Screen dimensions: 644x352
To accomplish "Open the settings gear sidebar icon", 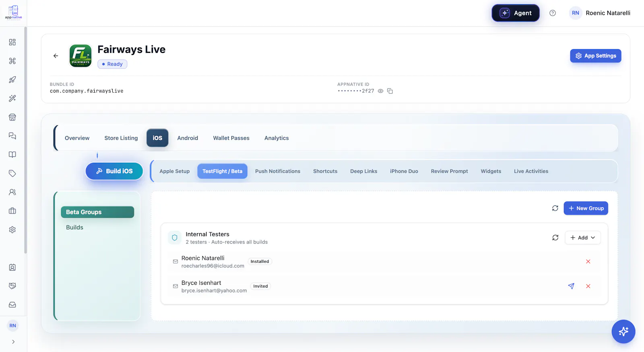I will [x=12, y=230].
